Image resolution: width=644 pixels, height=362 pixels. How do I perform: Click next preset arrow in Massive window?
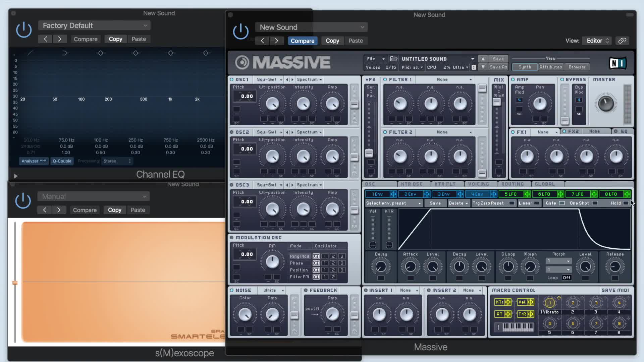coord(276,41)
